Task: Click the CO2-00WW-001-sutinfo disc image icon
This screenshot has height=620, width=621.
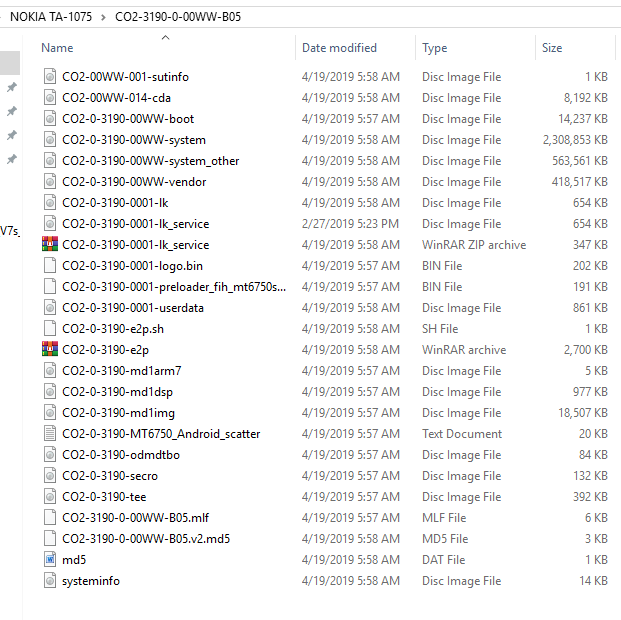Action: (50, 76)
